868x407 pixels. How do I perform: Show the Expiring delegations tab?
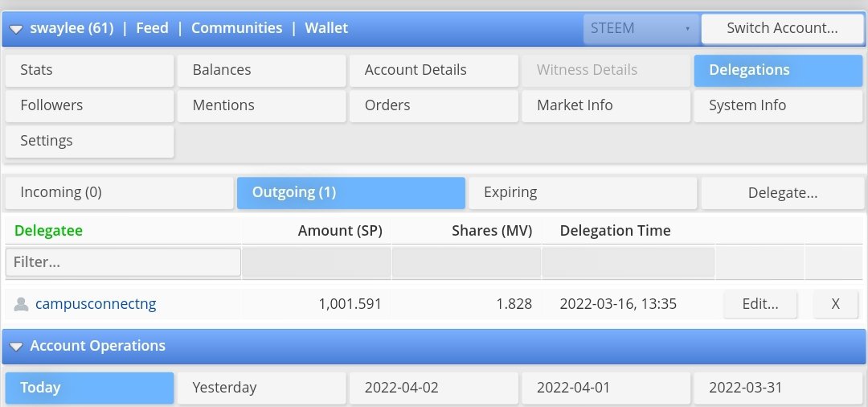(x=582, y=192)
